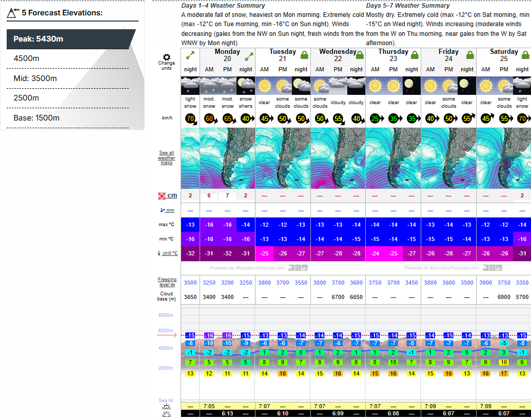
Task: Click Friday sunset time 6:07
Action: pos(448,413)
